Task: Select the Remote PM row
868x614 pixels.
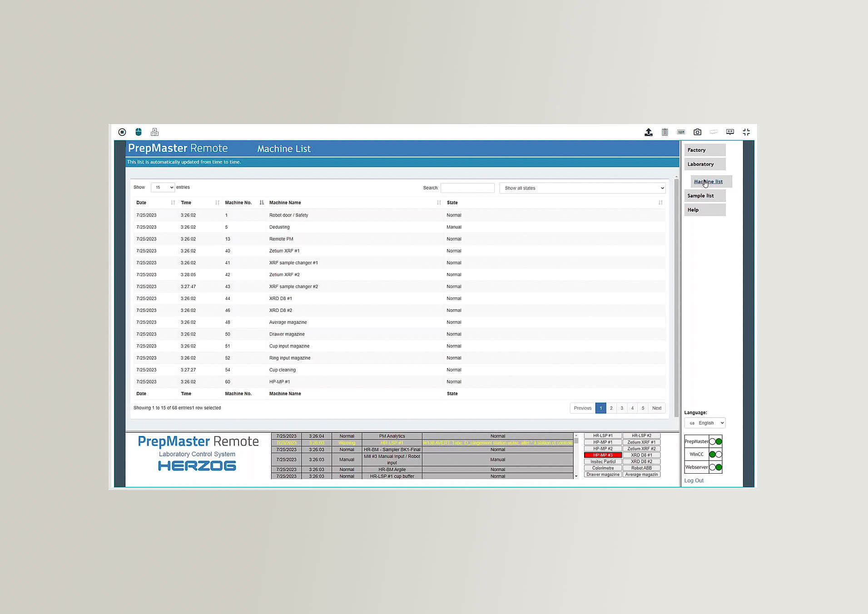Action: pos(399,239)
